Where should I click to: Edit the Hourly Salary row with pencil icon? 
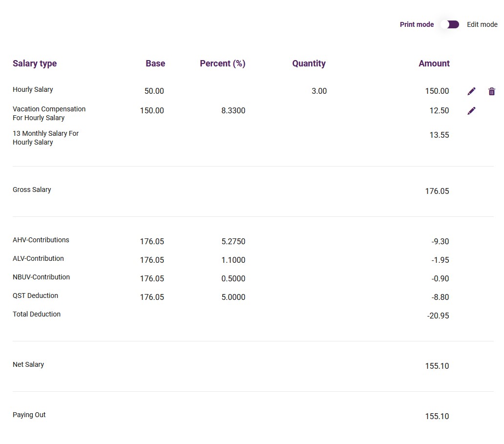pos(471,92)
